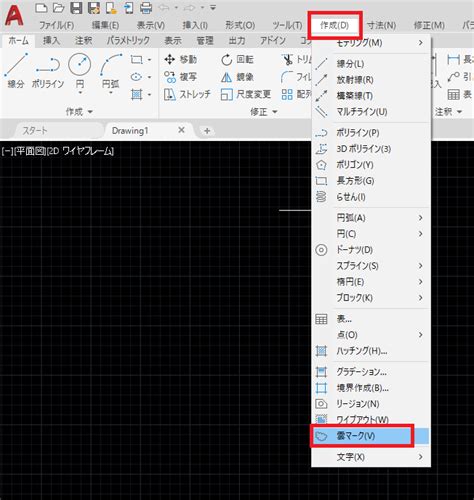Choose ハッチング(H)... from the 作成 menu
Viewport: 474px width, 500px height.
coord(371,351)
